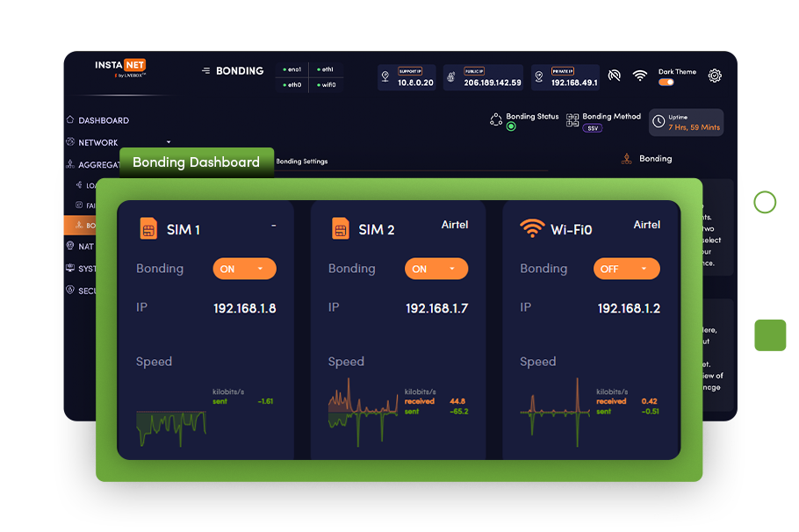Switch to the Bonding Settings tab
The image size is (799, 532).
301,162
